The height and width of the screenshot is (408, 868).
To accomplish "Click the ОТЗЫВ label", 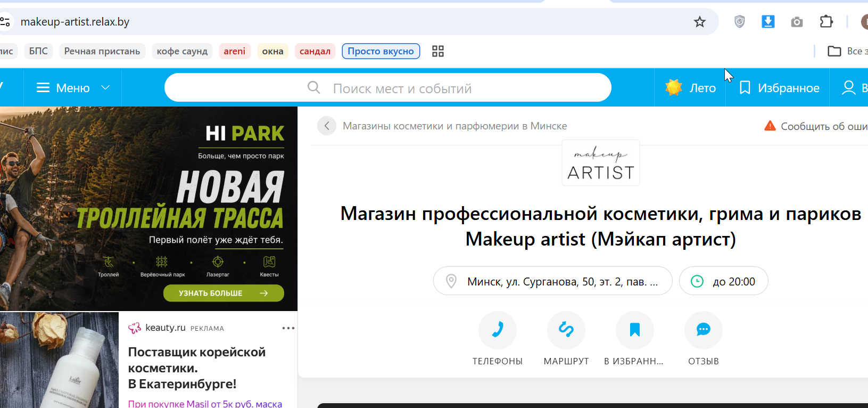I will [x=704, y=361].
